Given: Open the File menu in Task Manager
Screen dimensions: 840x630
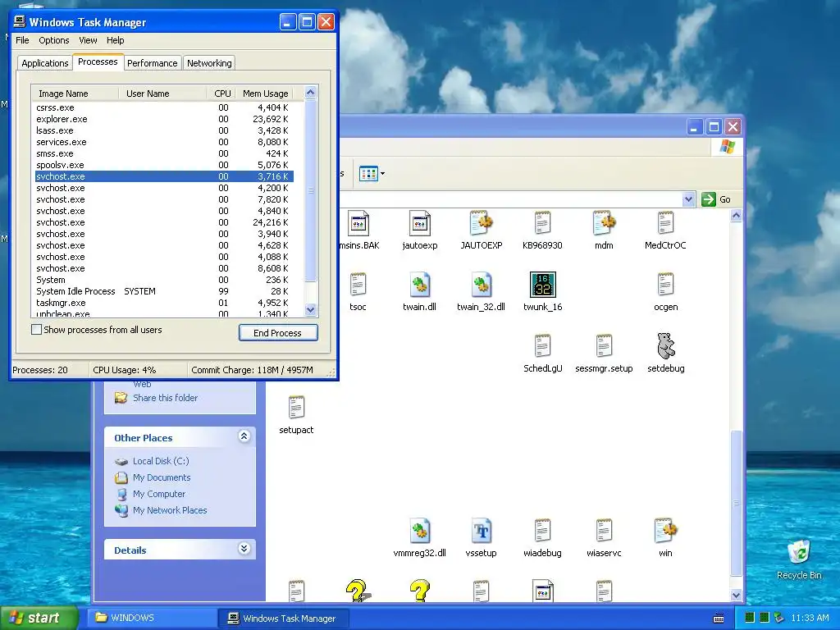Looking at the screenshot, I should pos(22,40).
